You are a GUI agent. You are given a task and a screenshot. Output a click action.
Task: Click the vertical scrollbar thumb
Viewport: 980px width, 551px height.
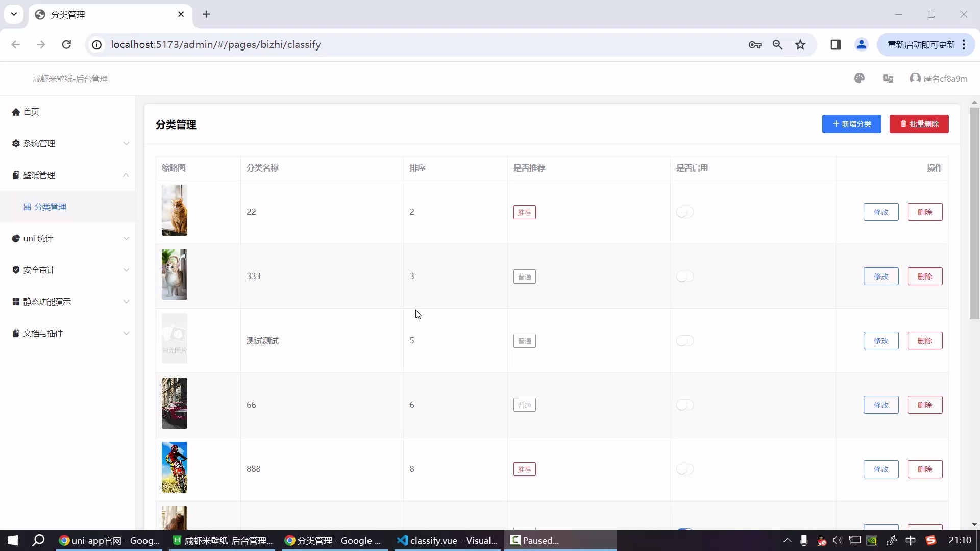(x=974, y=213)
